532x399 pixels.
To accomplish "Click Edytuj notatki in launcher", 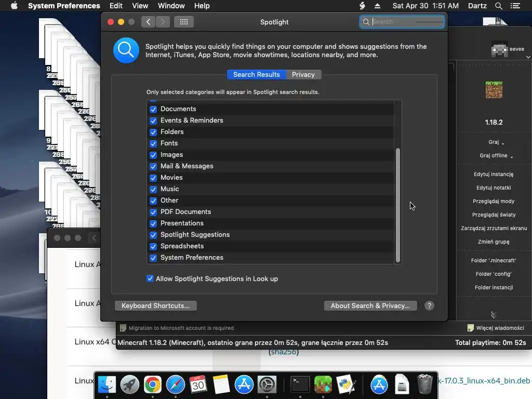I will 494,188.
